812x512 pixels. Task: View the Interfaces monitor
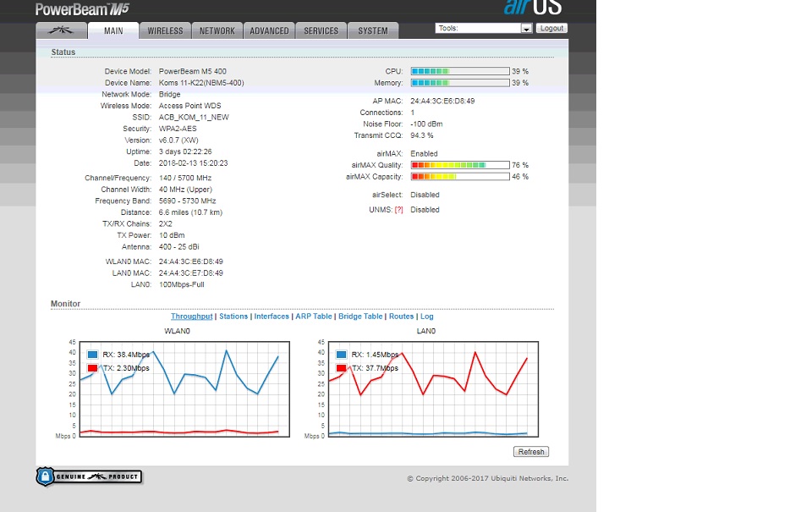(x=272, y=317)
